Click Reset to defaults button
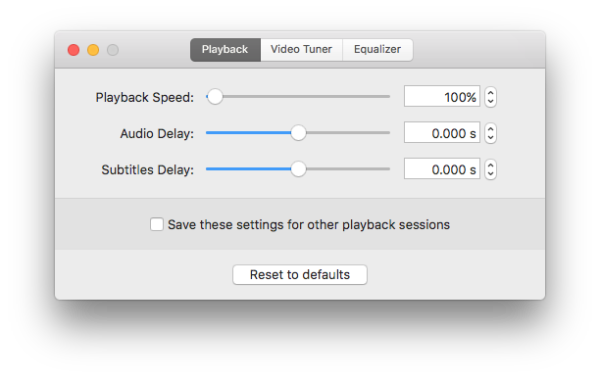600x378 pixels. click(x=300, y=274)
